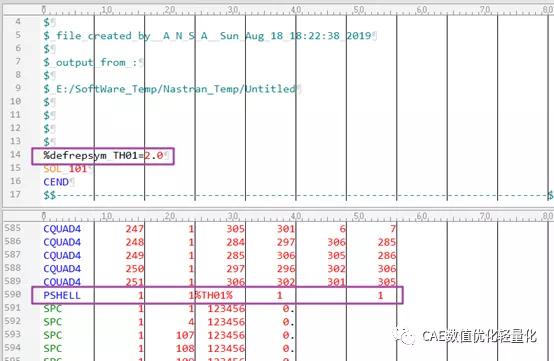
Task: Click the 'CEND' keyword on line 16
Action: coord(56,182)
